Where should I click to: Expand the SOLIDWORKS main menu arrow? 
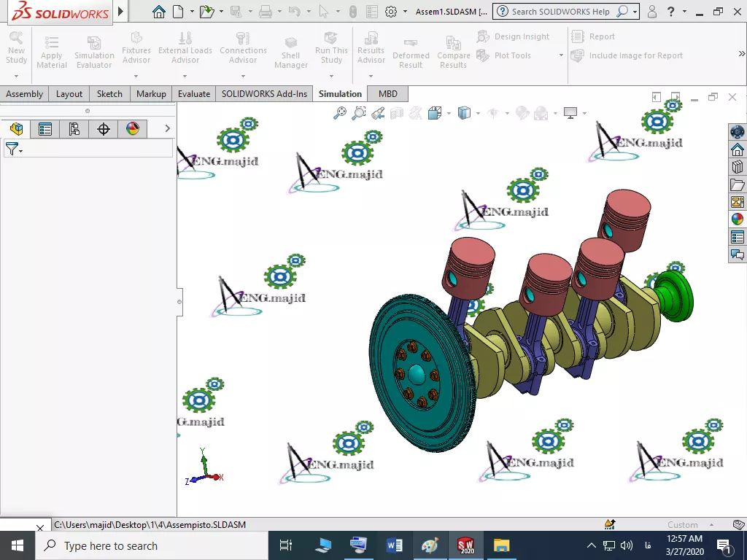(x=121, y=12)
